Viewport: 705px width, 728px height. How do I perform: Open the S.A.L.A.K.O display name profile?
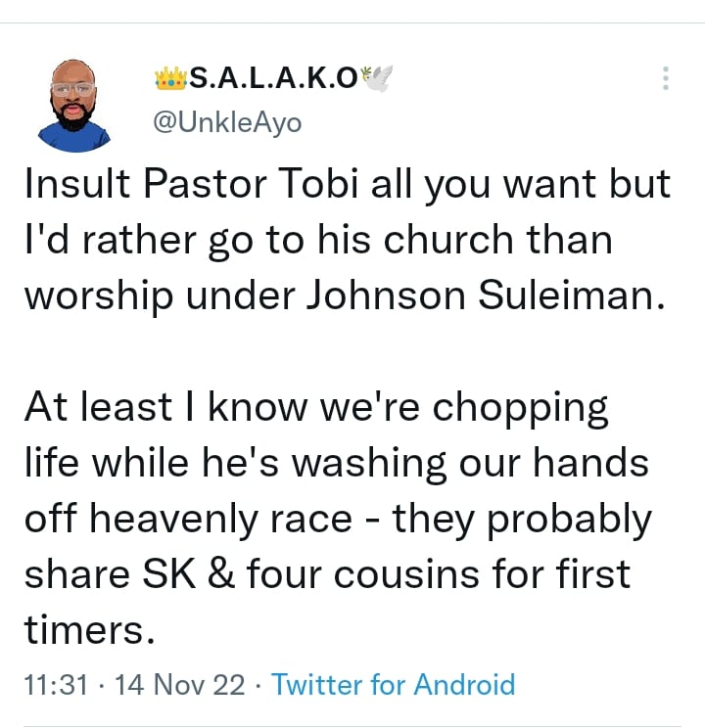click(x=274, y=78)
